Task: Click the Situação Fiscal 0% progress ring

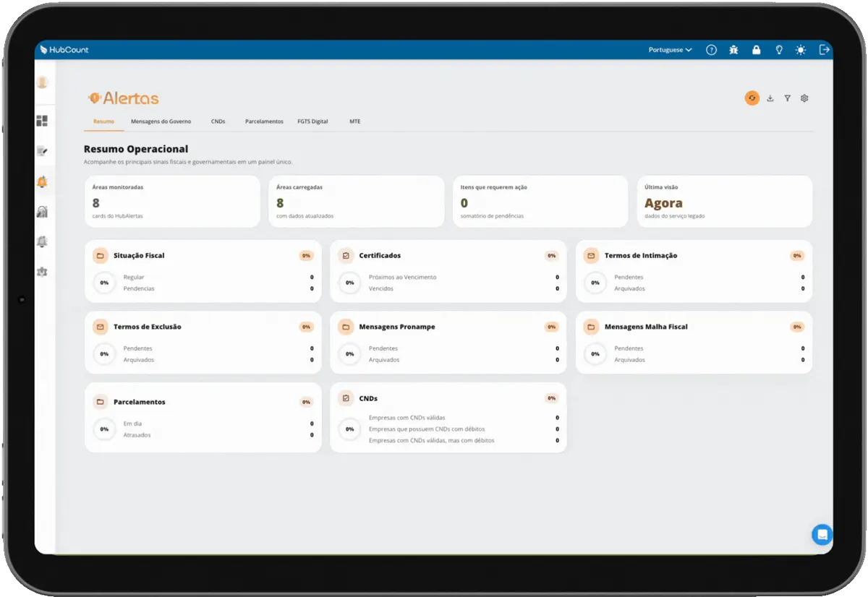Action: pyautogui.click(x=104, y=283)
